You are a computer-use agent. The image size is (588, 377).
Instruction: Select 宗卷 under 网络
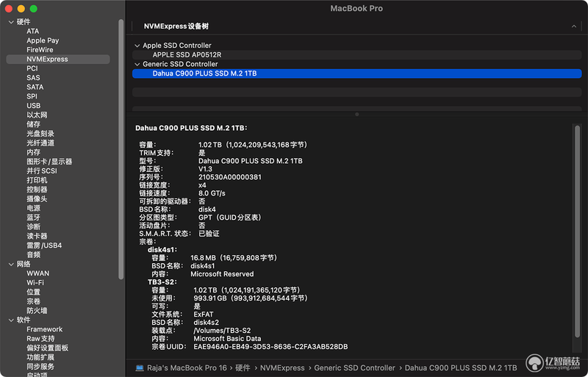(x=33, y=301)
